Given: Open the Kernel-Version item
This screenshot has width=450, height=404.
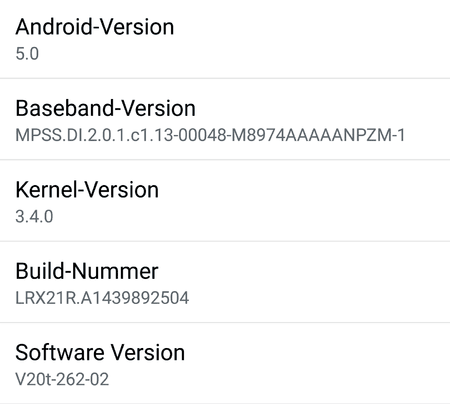Looking at the screenshot, I should pyautogui.click(x=225, y=201).
